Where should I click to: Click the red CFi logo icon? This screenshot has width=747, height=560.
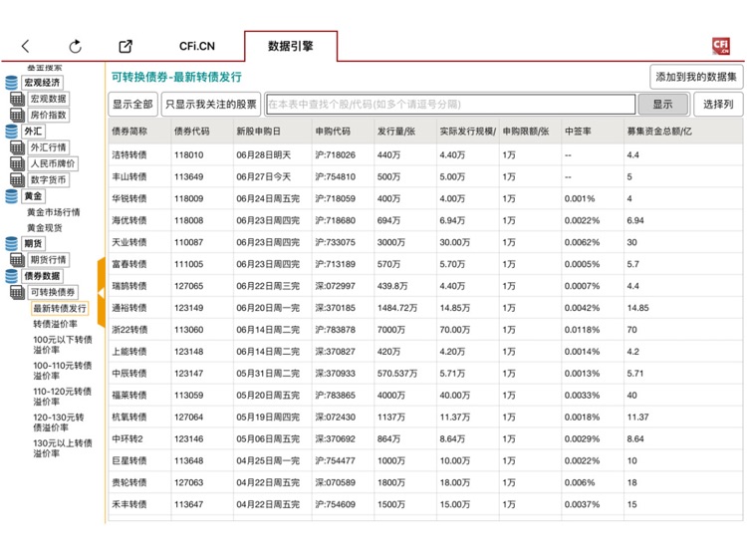click(x=721, y=46)
